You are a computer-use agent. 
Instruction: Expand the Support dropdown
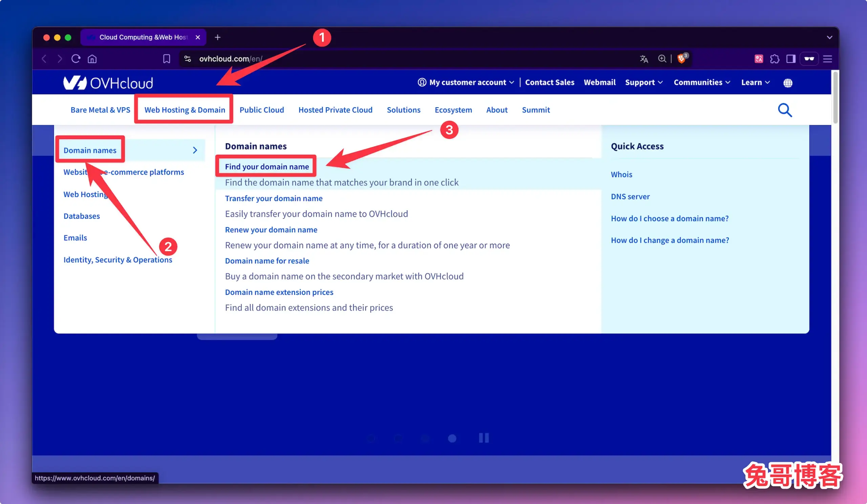(644, 83)
